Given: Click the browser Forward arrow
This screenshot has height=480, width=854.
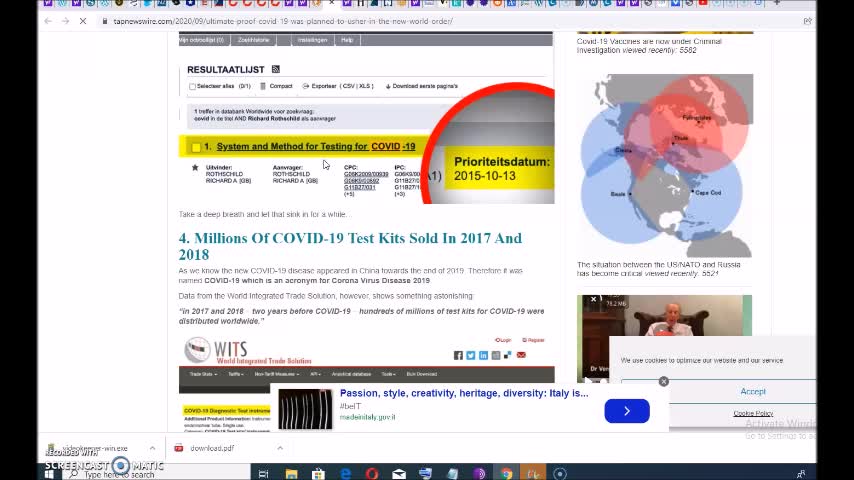Looking at the screenshot, I should pyautogui.click(x=65, y=21).
